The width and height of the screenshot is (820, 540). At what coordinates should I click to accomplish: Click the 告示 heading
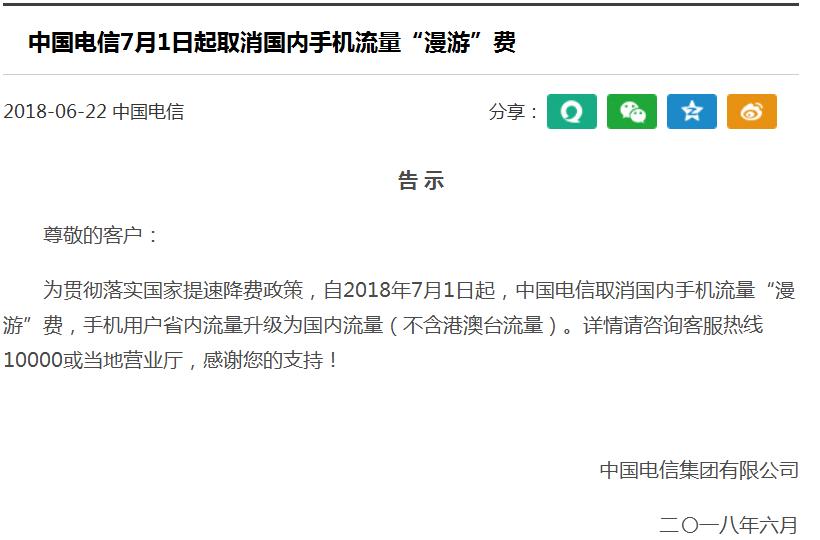tap(421, 181)
